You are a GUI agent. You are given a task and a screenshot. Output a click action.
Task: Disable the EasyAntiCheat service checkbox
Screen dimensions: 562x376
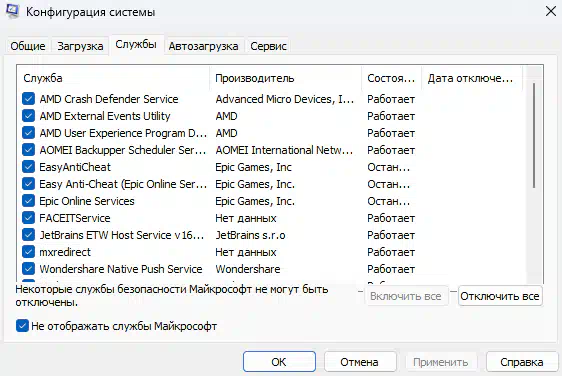click(28, 167)
